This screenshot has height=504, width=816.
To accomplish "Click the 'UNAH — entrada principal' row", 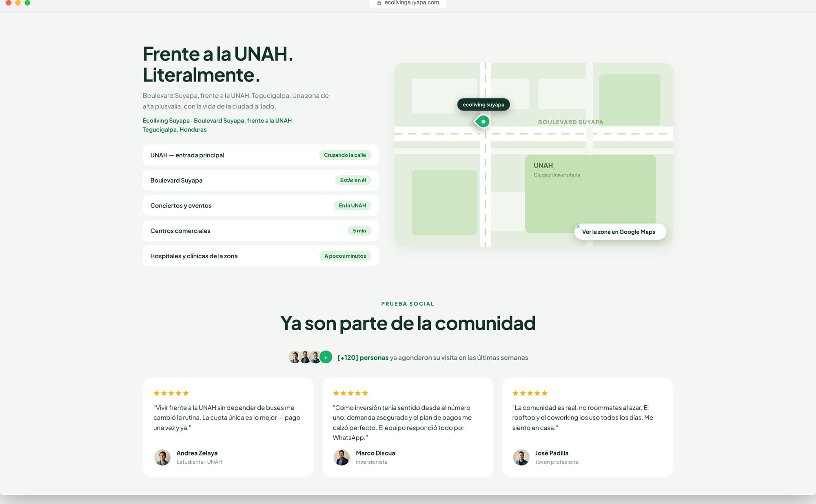I will (261, 155).
